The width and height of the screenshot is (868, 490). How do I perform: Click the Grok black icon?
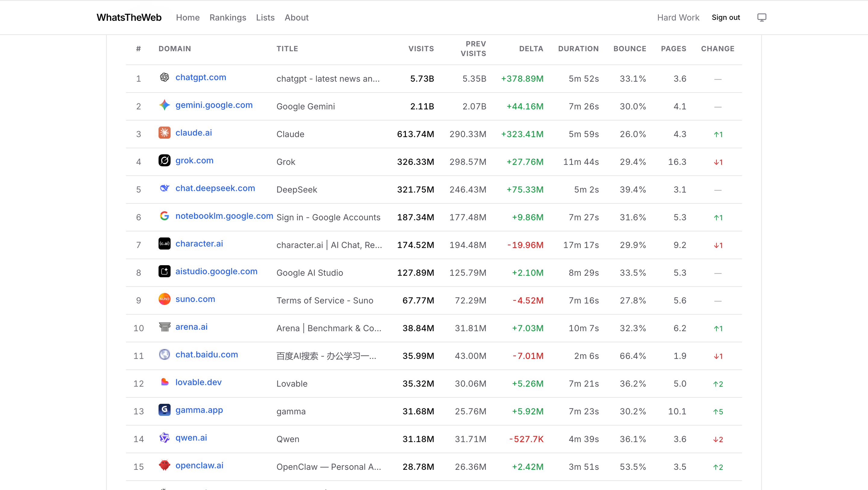pyautogui.click(x=165, y=160)
